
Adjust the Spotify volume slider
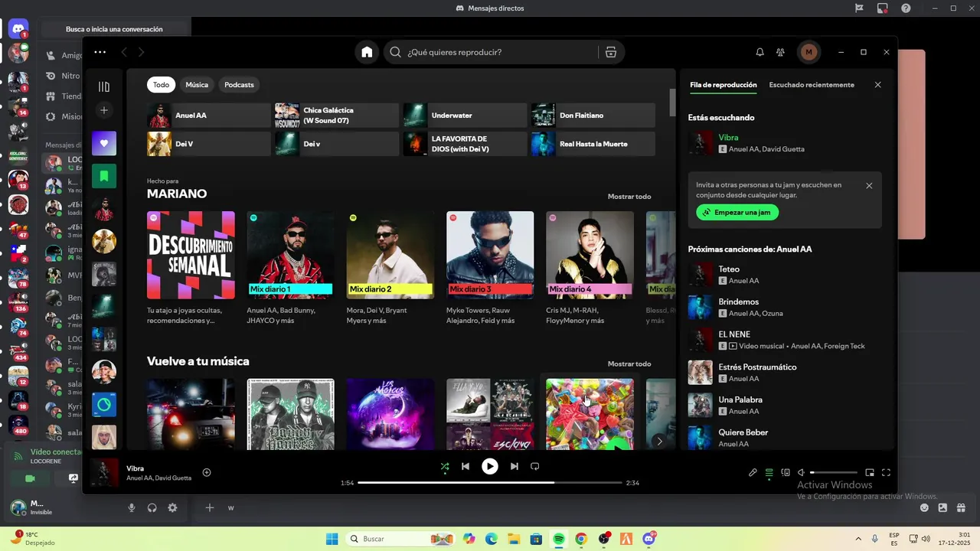point(834,473)
